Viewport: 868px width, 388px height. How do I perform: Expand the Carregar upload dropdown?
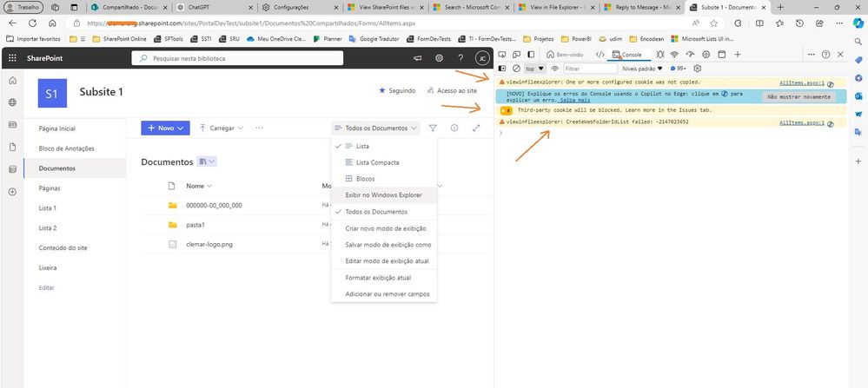tap(222, 128)
